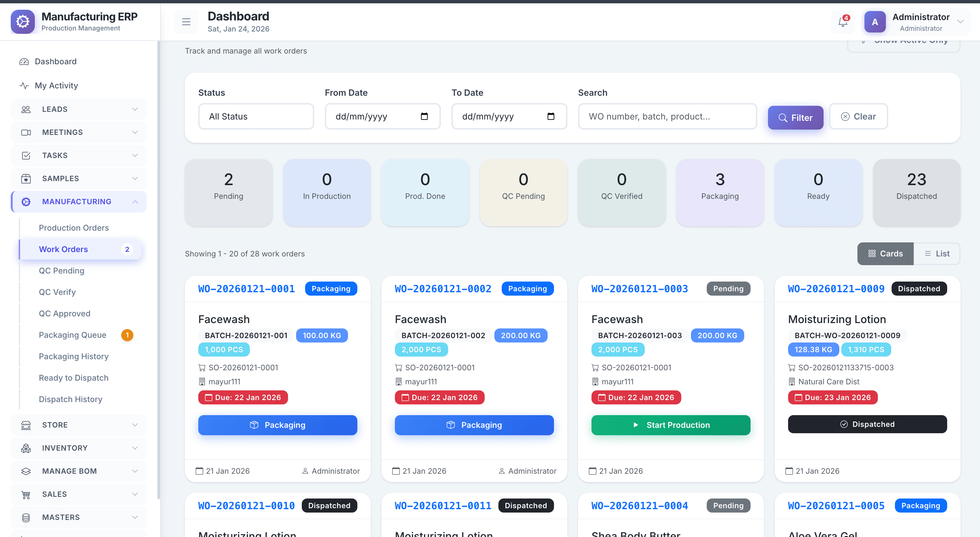Click the WO number search field
This screenshot has width=980, height=537.
tap(667, 117)
